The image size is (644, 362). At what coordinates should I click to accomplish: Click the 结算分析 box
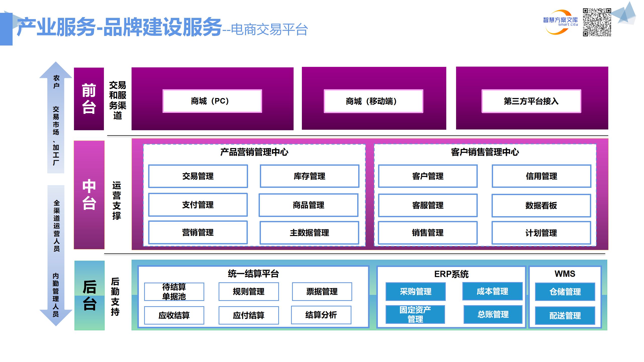[x=321, y=315]
